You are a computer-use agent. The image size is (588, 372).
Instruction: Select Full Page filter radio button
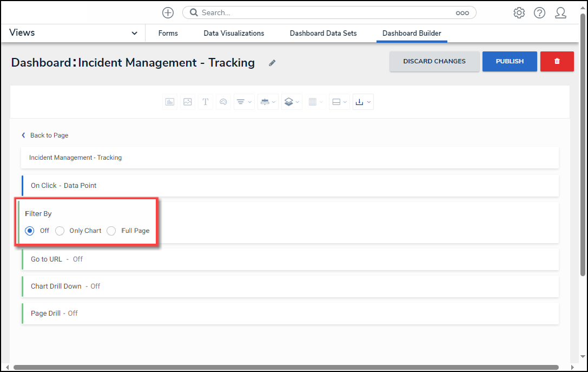pyautogui.click(x=111, y=231)
